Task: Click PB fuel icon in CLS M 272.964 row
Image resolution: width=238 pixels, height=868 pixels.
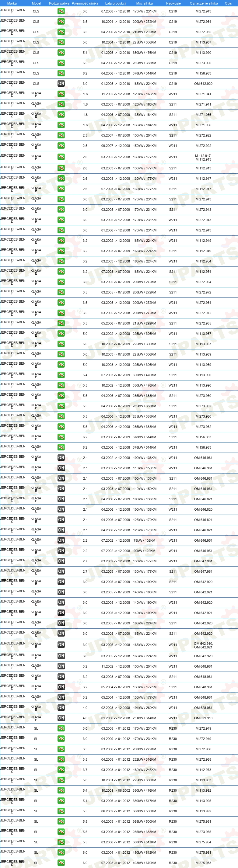Action: tap(61, 22)
